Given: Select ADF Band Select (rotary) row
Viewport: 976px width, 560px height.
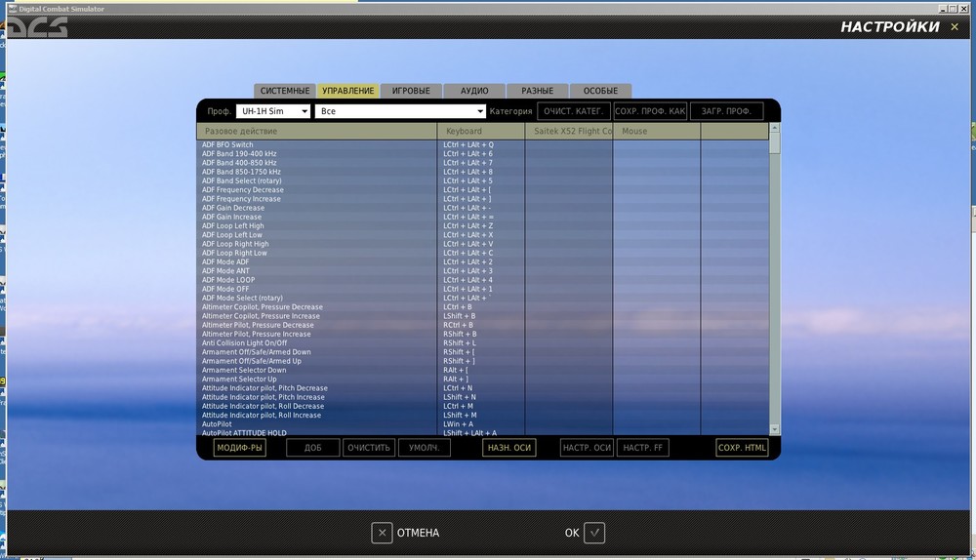Looking at the screenshot, I should click(483, 180).
